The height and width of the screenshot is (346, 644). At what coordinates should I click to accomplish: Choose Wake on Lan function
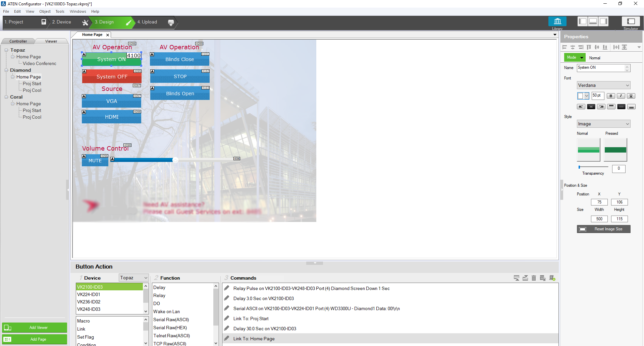(x=167, y=311)
